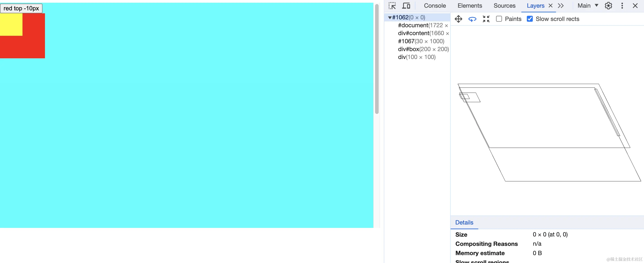Open the Elements panel
644x263 pixels.
pyautogui.click(x=470, y=5)
